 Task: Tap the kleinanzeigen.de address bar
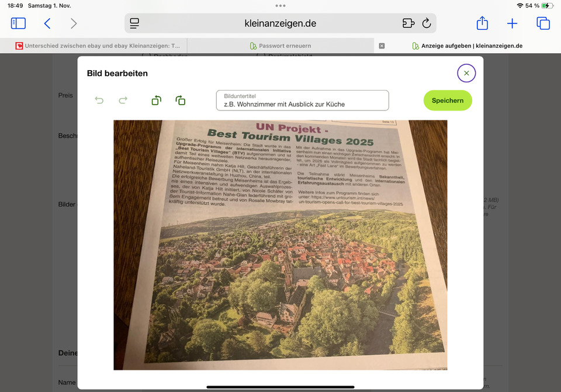pyautogui.click(x=280, y=23)
